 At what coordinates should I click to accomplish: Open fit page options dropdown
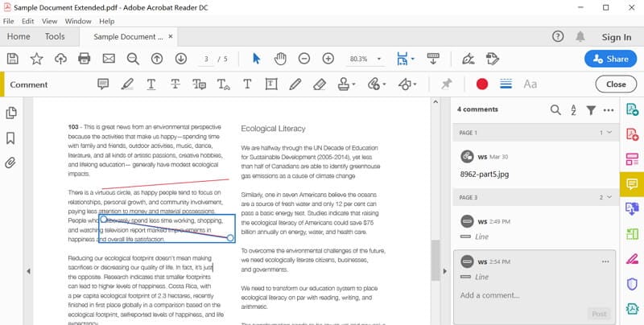coord(413,59)
